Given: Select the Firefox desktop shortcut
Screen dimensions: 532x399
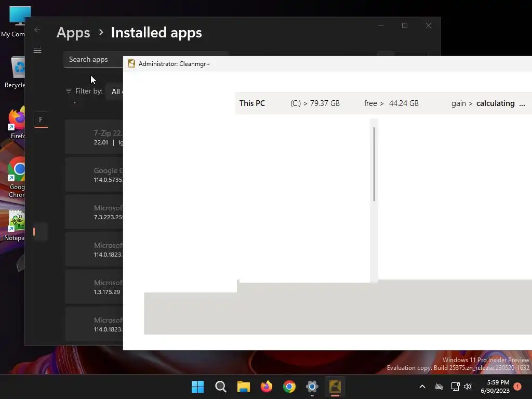Looking at the screenshot, I should [17, 123].
